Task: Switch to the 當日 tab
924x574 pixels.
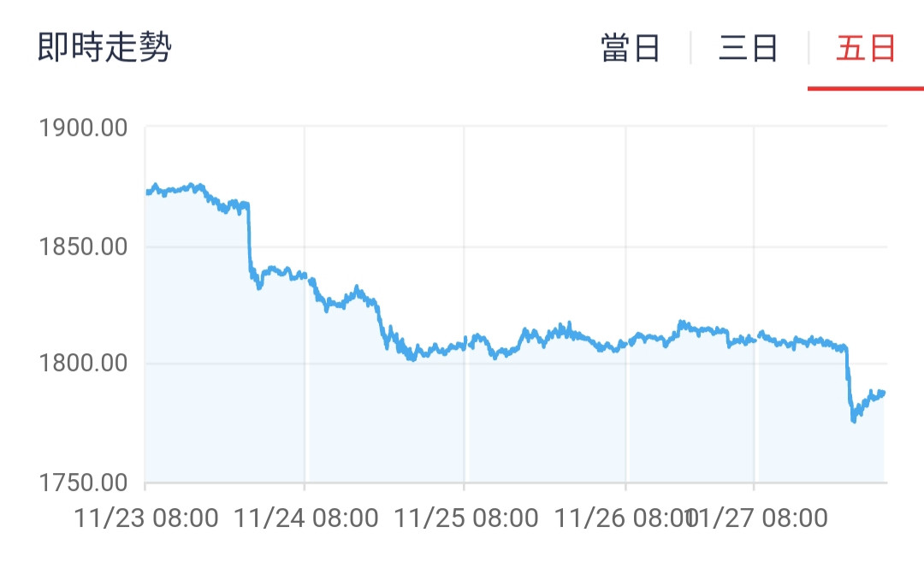Action: pyautogui.click(x=631, y=49)
